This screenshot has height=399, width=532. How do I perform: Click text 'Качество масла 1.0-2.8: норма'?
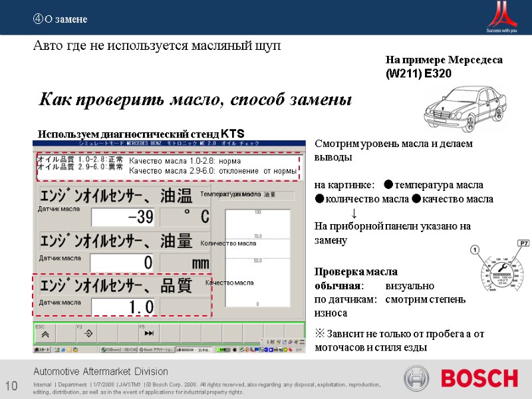(185, 161)
